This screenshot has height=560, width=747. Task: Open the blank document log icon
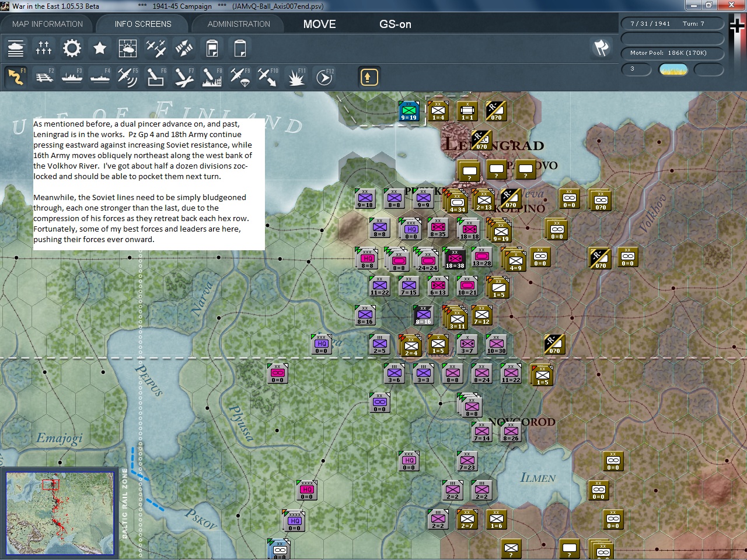pyautogui.click(x=240, y=48)
